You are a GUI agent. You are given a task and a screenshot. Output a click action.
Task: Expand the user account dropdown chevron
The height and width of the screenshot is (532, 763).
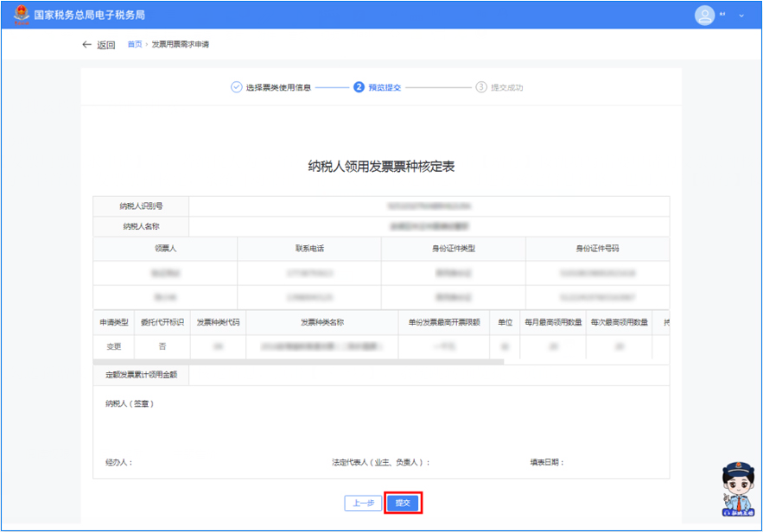click(x=741, y=16)
